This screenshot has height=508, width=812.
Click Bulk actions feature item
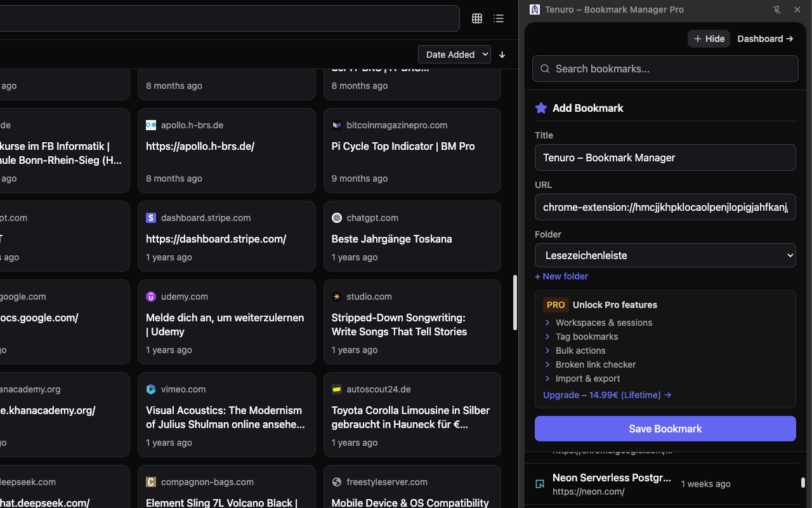575,351
